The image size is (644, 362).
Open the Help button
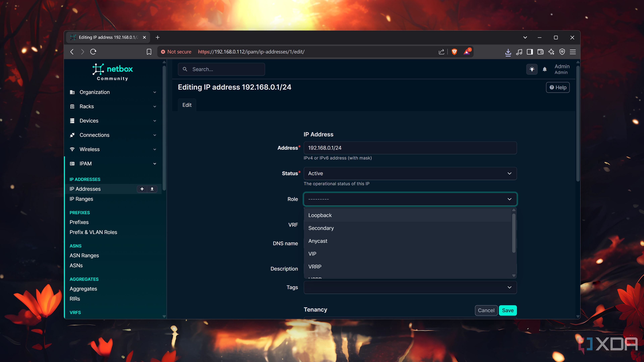[558, 87]
